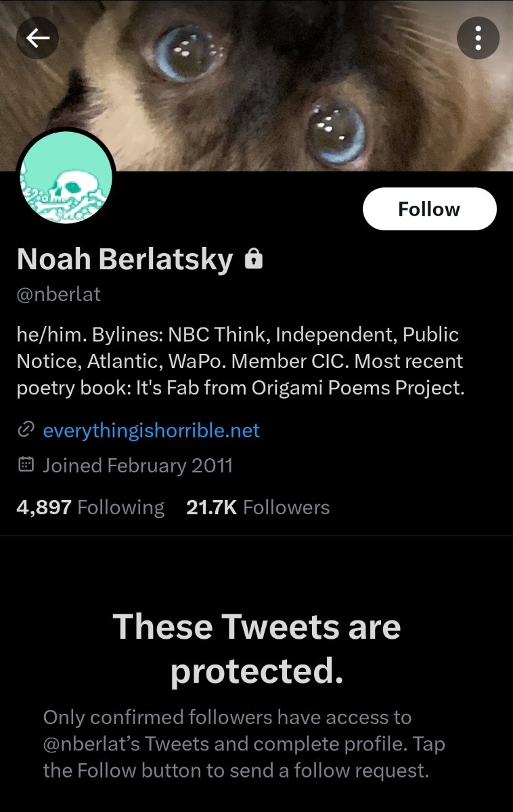The image size is (513, 812).
Task: Go back using the arrow icon
Action: click(38, 38)
